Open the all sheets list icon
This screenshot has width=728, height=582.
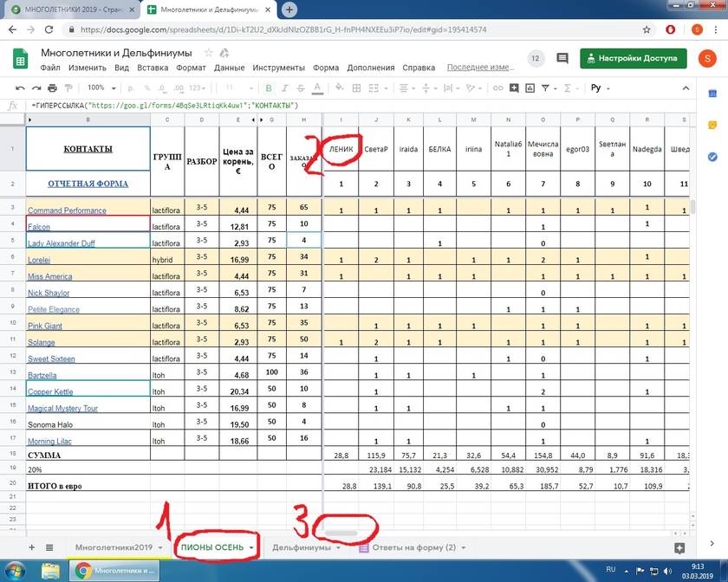pyautogui.click(x=49, y=547)
